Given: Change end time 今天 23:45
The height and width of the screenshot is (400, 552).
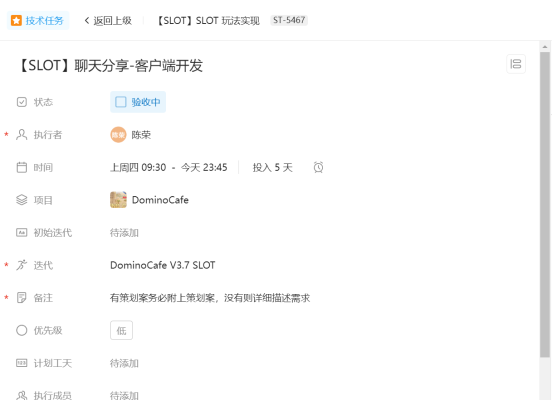Looking at the screenshot, I should 204,167.
